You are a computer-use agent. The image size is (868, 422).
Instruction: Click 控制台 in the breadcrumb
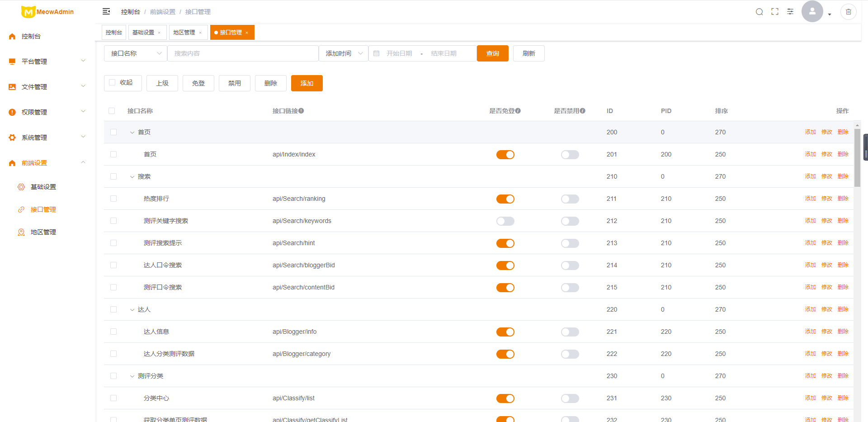point(131,12)
